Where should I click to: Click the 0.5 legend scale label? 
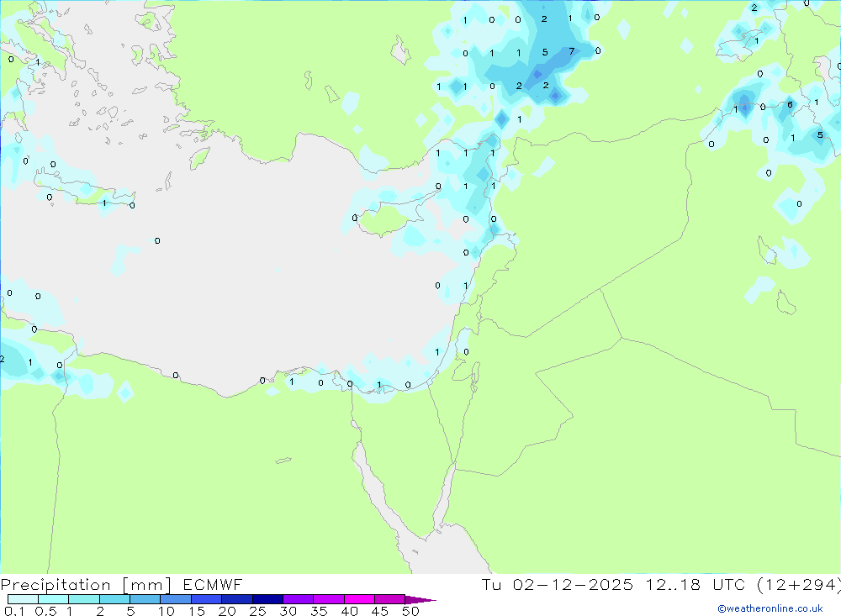[45, 611]
